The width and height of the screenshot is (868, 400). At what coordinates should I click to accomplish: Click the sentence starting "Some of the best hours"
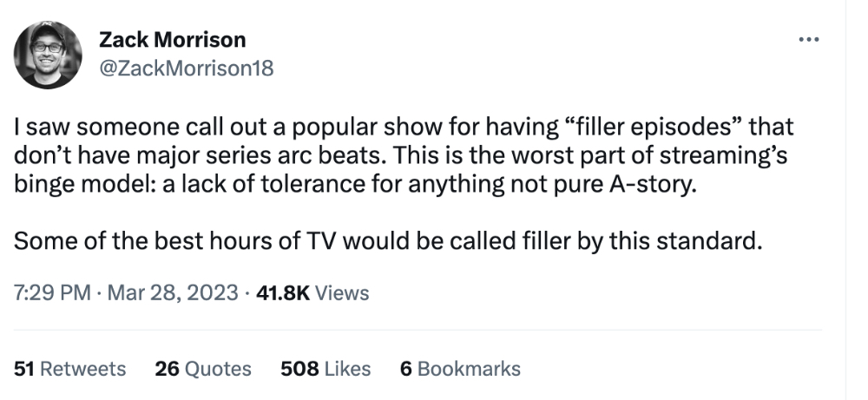[386, 240]
